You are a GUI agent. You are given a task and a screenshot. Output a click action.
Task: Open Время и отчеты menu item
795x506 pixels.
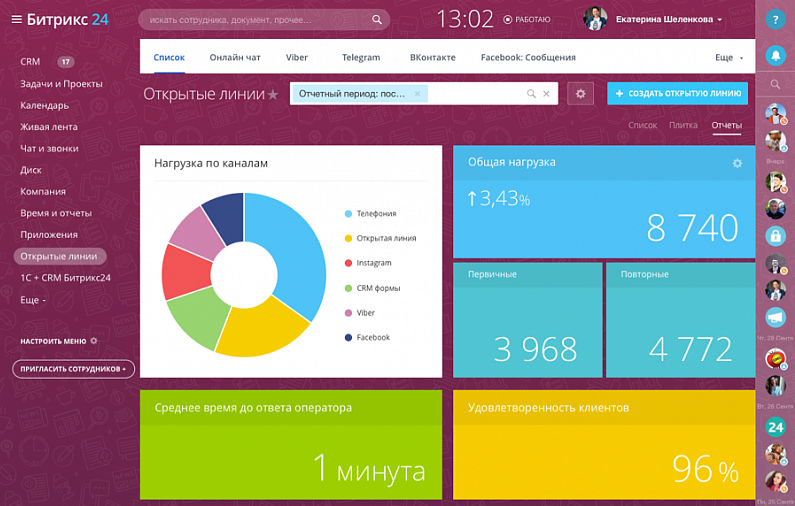[x=56, y=213]
